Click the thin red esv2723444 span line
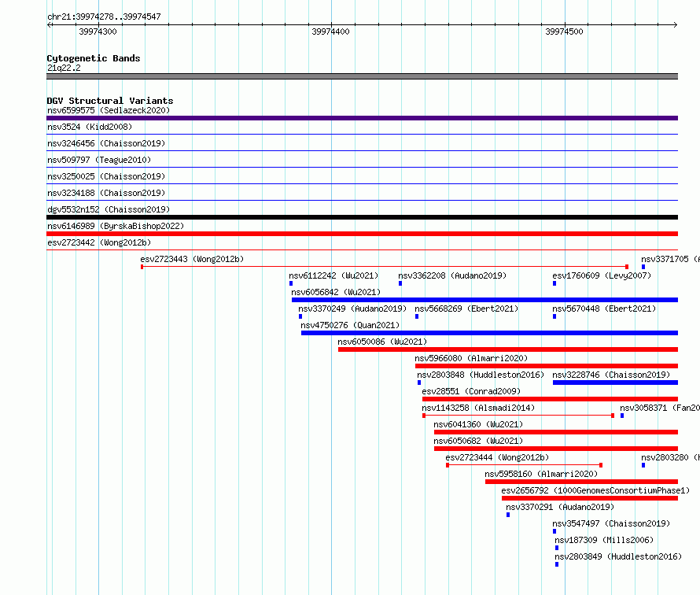This screenshot has height=595, width=700. tap(524, 465)
